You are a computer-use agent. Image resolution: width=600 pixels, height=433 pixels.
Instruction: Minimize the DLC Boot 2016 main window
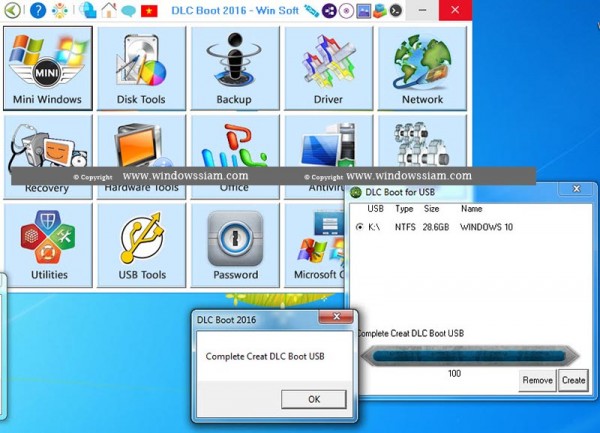422,10
